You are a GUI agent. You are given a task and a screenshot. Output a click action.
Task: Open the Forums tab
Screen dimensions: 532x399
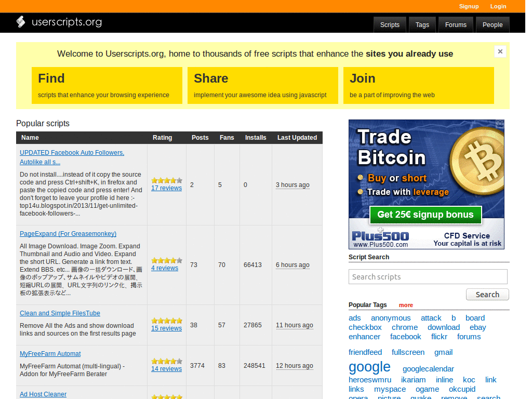click(x=456, y=25)
